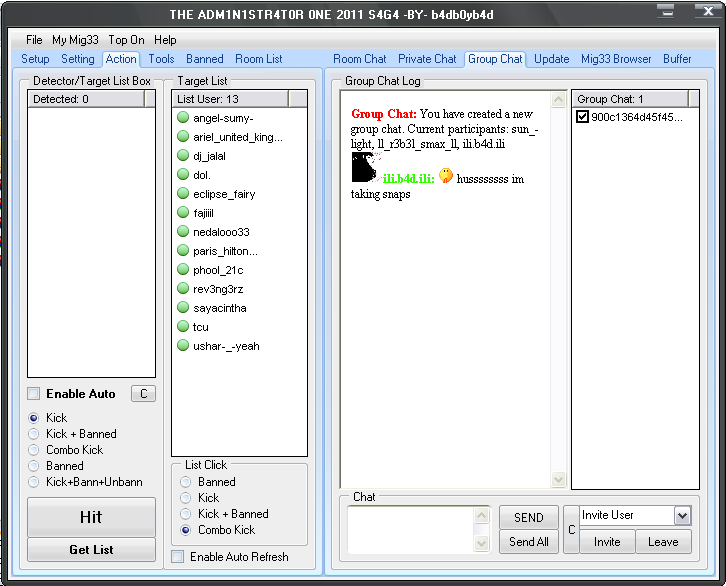Select user paris_hilton... in target list
Screen dimensions: 726x586
pos(225,251)
